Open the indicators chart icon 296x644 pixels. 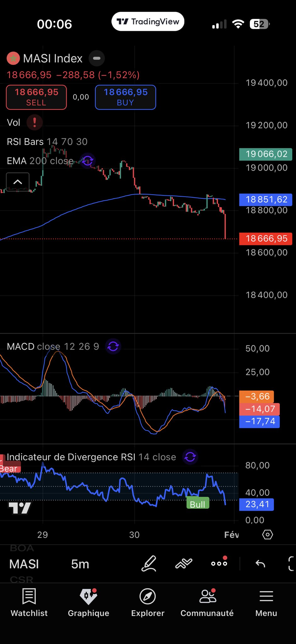(x=184, y=563)
